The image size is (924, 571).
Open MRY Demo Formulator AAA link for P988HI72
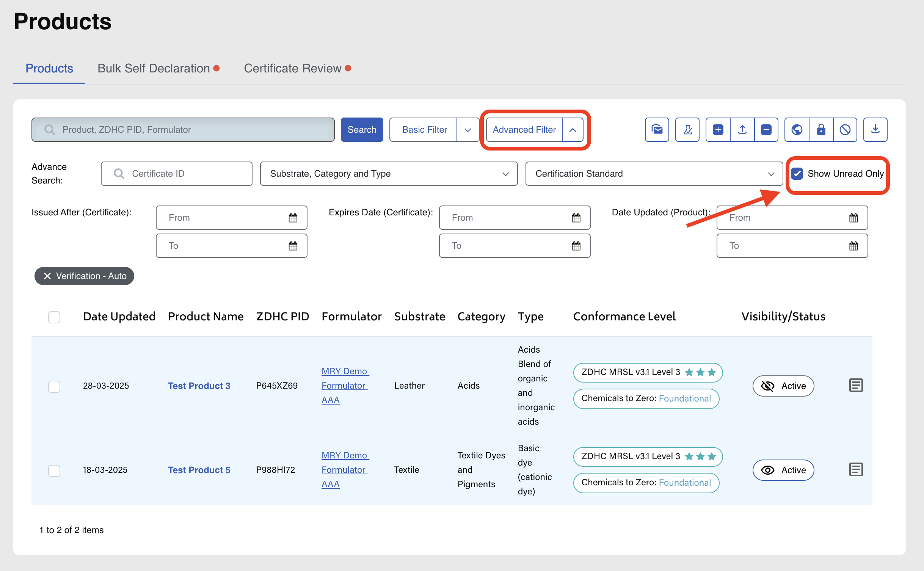tap(345, 470)
